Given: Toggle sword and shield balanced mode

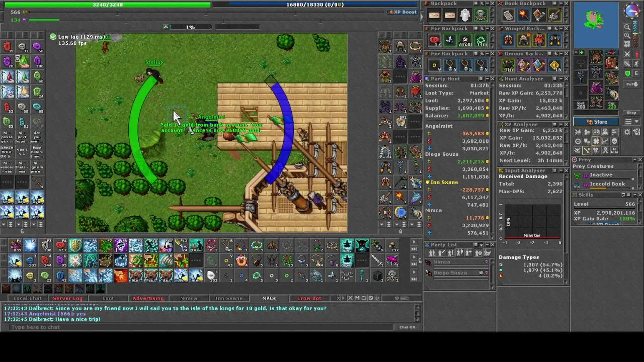Looking at the screenshot, I should click(627, 64).
